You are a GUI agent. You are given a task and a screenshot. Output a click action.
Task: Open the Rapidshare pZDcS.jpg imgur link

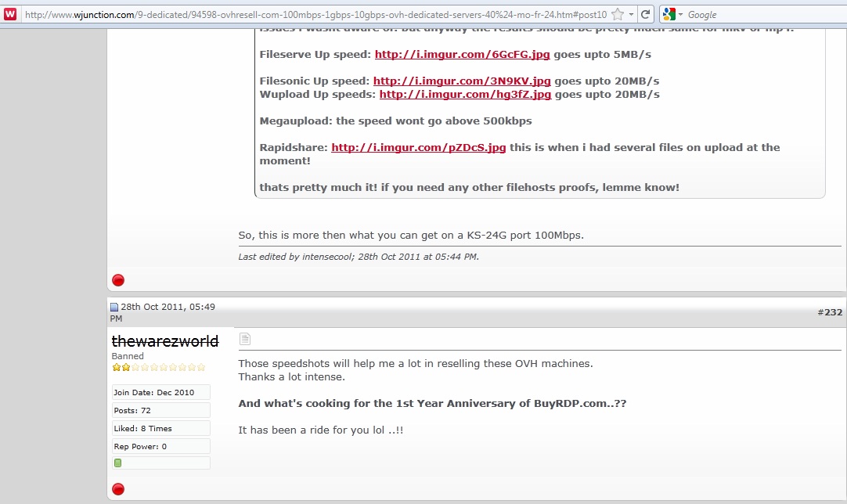[x=419, y=147]
